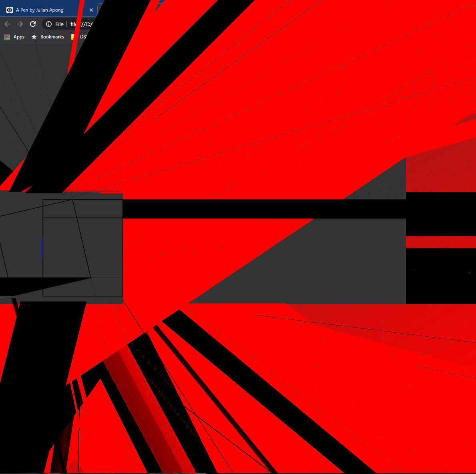This screenshot has height=474, width=476.
Task: Click the browser forward arrow
Action: click(20, 24)
